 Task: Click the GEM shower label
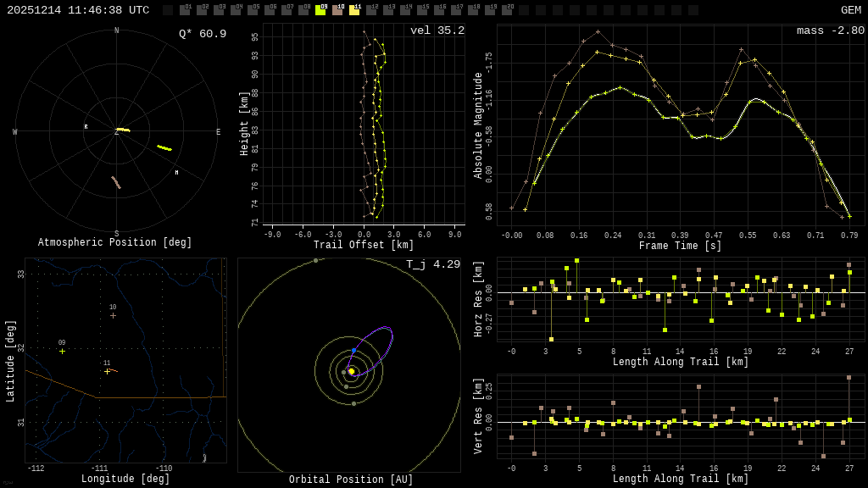850,10
